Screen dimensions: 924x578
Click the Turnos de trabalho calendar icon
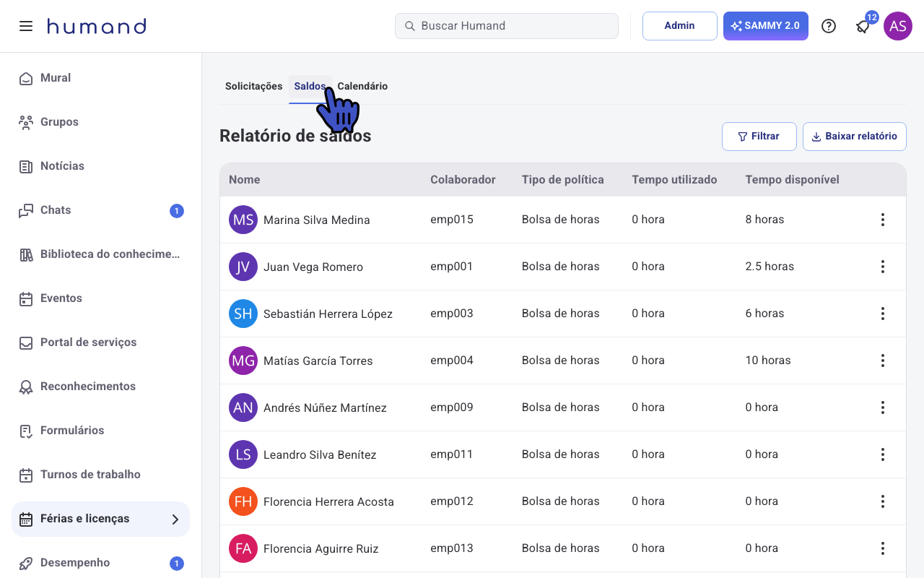[26, 475]
